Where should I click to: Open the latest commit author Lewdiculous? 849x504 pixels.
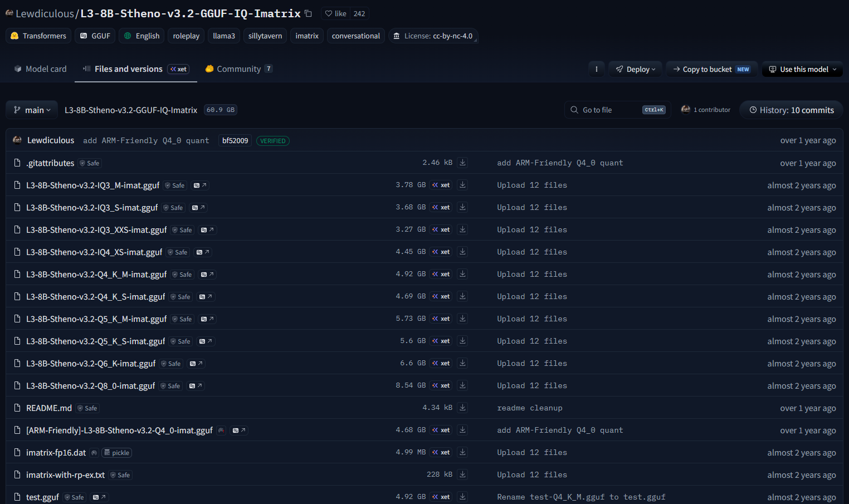[51, 140]
